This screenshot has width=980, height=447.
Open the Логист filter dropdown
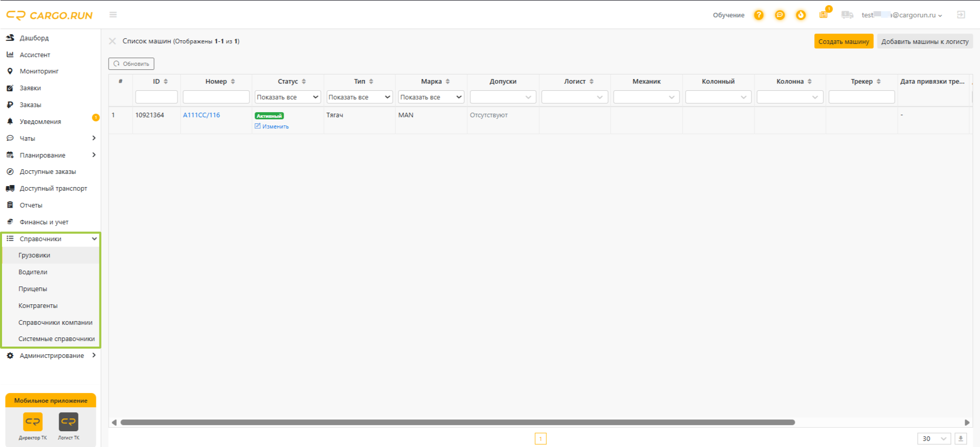click(x=575, y=97)
